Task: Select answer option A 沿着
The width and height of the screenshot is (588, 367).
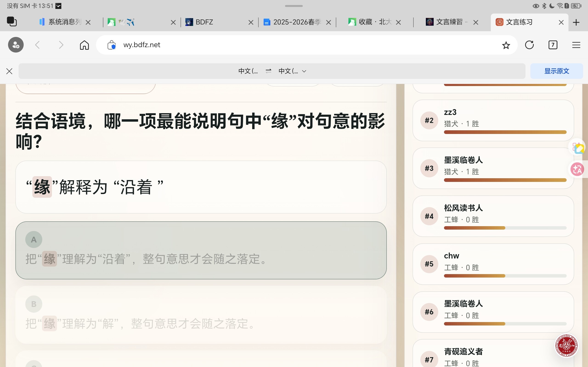Action: [201, 250]
